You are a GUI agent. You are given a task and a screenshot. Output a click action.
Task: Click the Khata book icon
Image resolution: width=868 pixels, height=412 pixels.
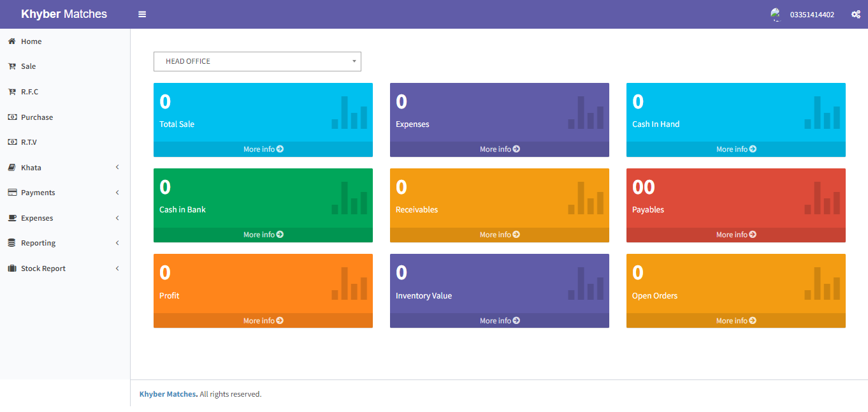tap(11, 168)
